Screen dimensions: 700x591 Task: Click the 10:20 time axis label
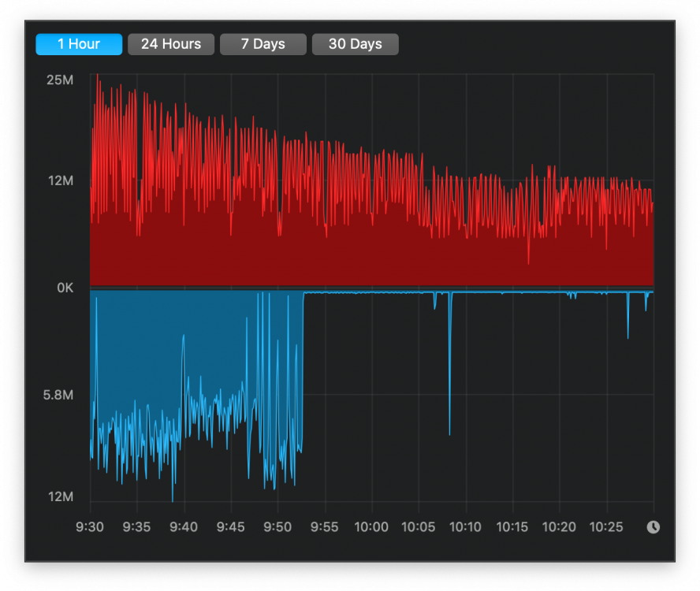(x=559, y=527)
